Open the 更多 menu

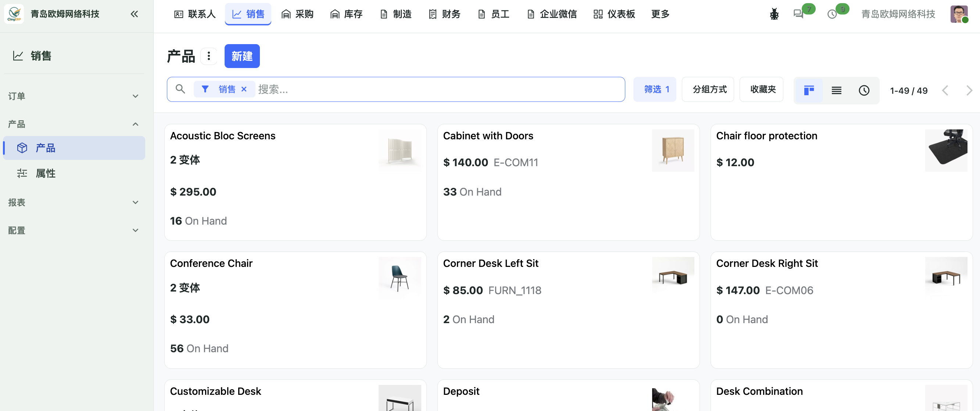pyautogui.click(x=660, y=14)
